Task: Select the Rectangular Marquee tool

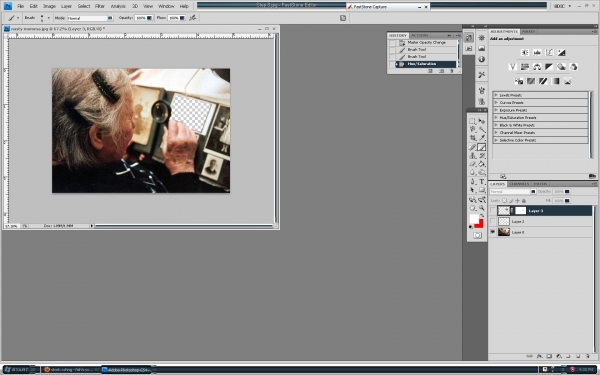Action: pyautogui.click(x=473, y=121)
